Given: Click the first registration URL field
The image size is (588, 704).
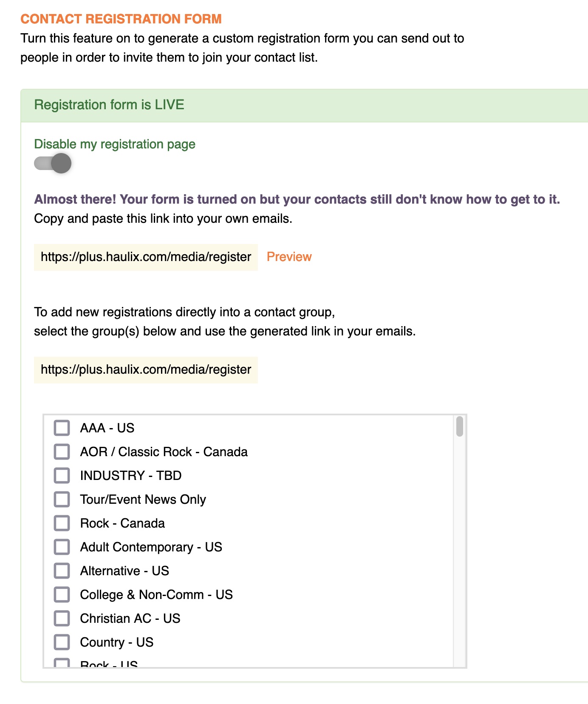Looking at the screenshot, I should (x=146, y=257).
